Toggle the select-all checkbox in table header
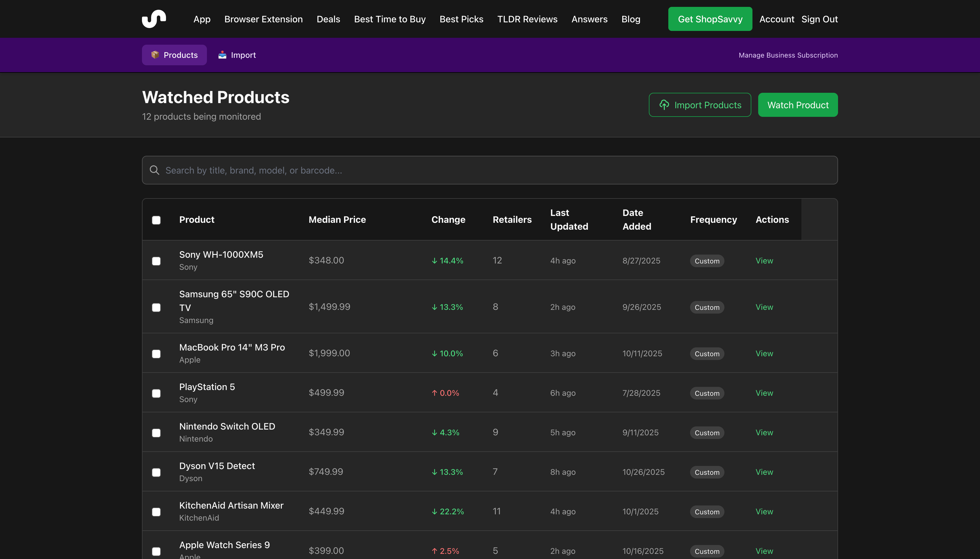The height and width of the screenshot is (559, 980). coord(156,220)
